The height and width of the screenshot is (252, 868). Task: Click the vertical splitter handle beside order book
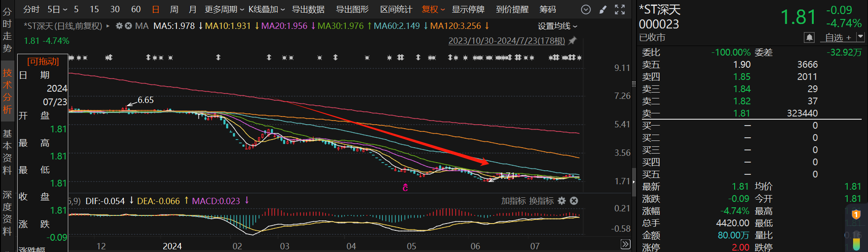(634, 84)
